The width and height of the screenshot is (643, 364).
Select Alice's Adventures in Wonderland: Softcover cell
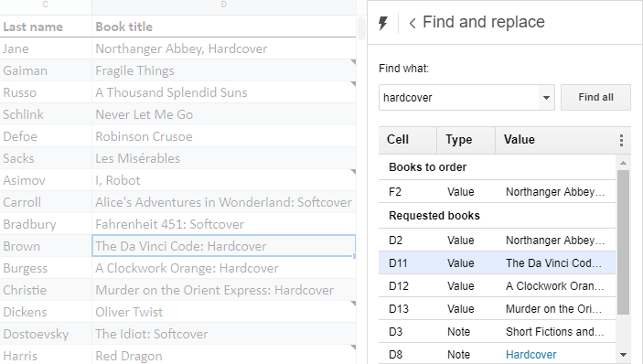click(x=224, y=202)
